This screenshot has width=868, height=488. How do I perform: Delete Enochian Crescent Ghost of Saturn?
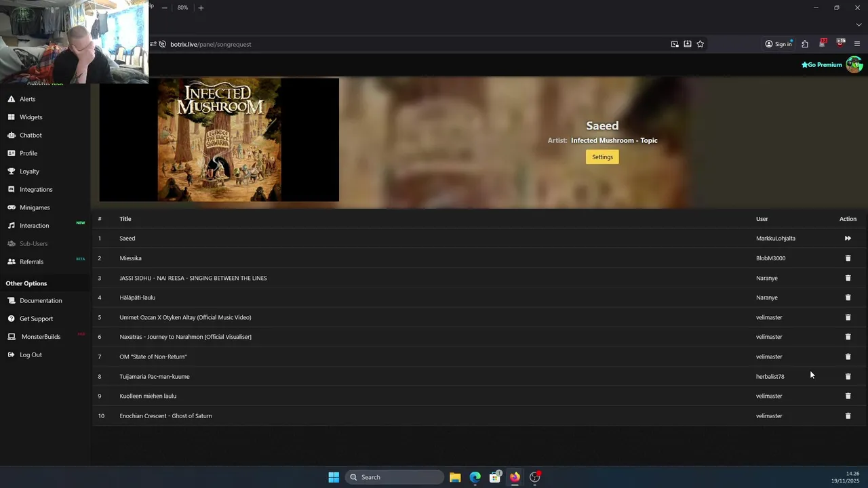(848, 415)
